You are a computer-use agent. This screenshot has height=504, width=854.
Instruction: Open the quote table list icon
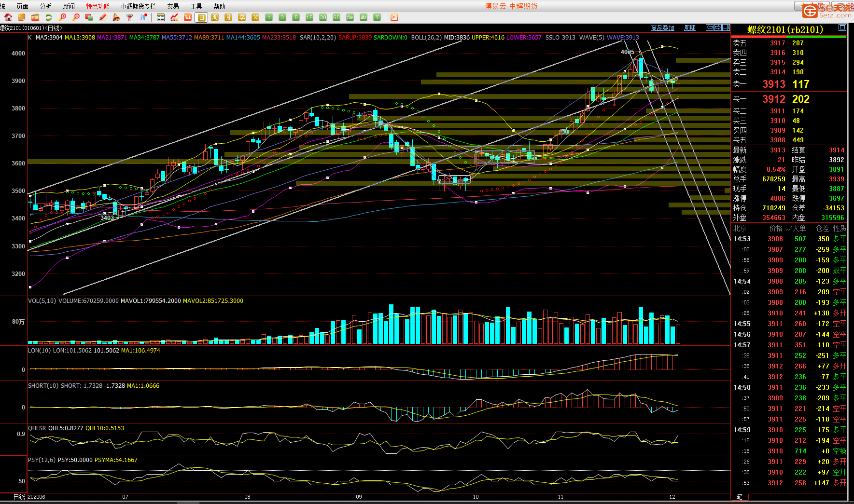point(161,17)
